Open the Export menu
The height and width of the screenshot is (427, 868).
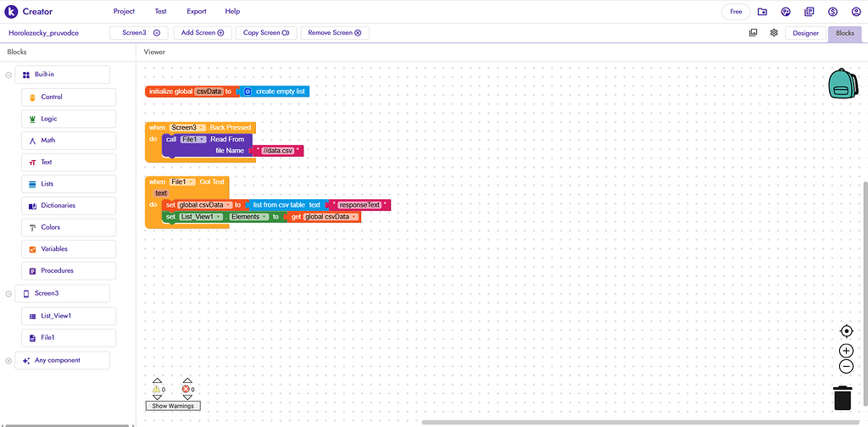point(196,12)
